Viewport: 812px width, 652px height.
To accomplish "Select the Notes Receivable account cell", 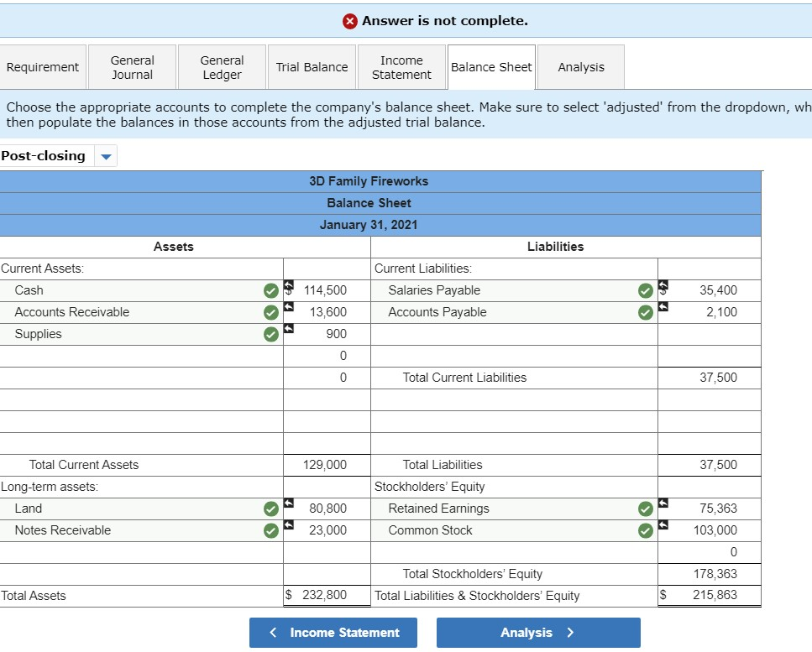I will [141, 531].
